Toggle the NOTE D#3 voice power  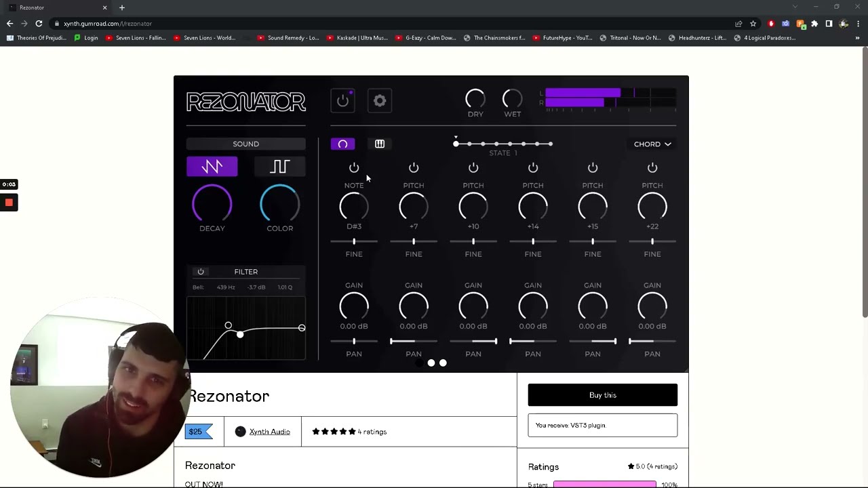click(x=354, y=167)
